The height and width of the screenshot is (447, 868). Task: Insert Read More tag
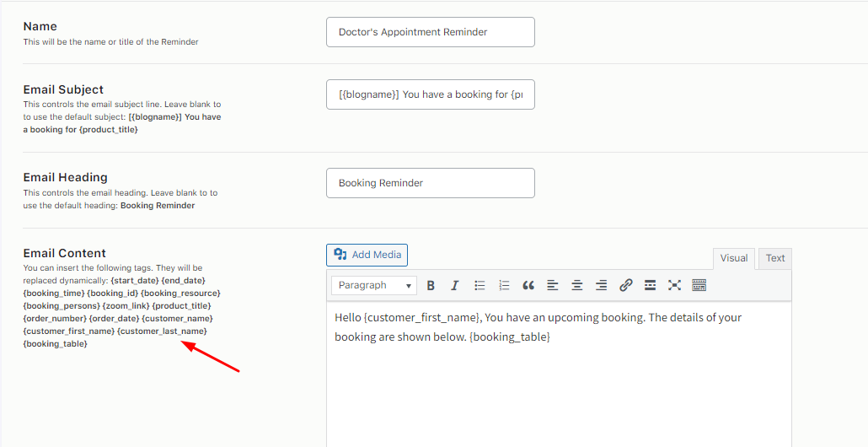(x=650, y=285)
